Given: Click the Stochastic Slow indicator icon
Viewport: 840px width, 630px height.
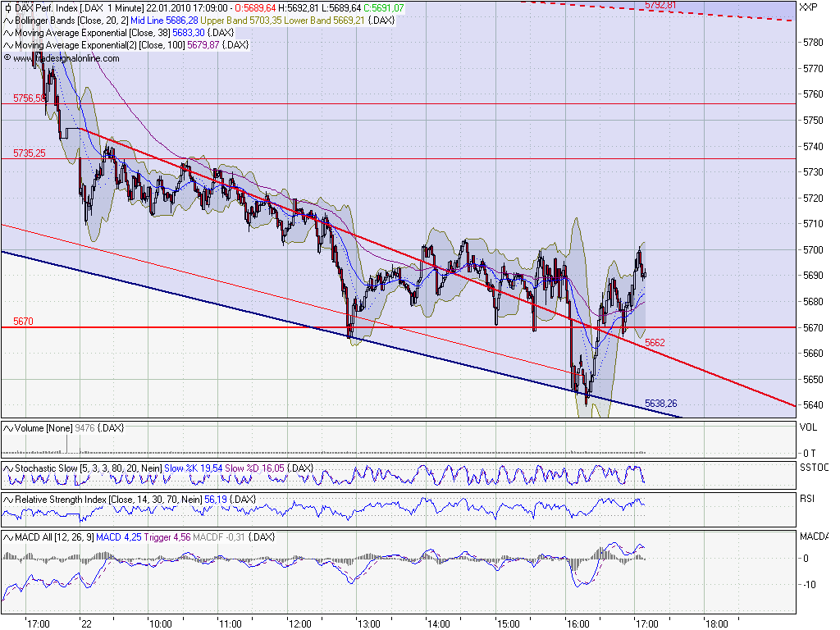Looking at the screenshot, I should pyautogui.click(x=7, y=467).
